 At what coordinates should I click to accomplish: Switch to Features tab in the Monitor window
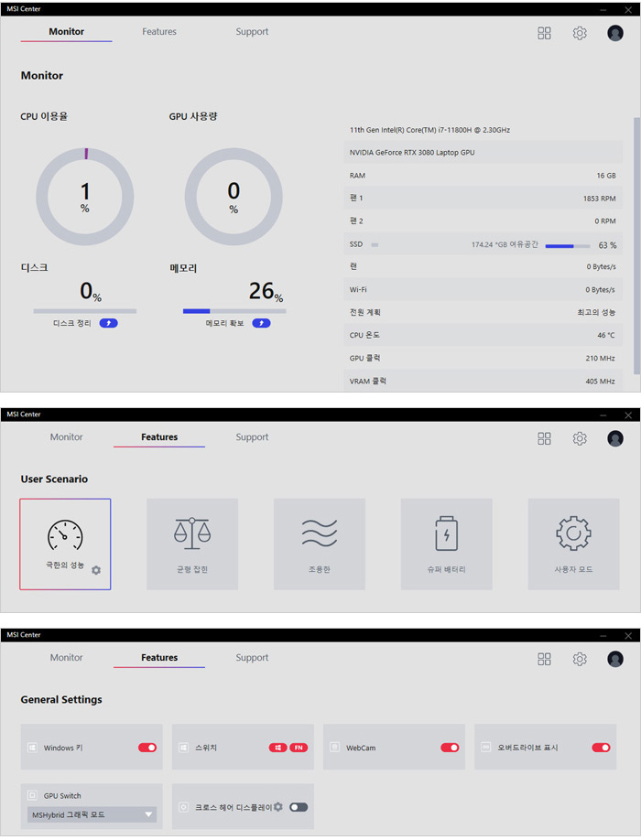159,32
